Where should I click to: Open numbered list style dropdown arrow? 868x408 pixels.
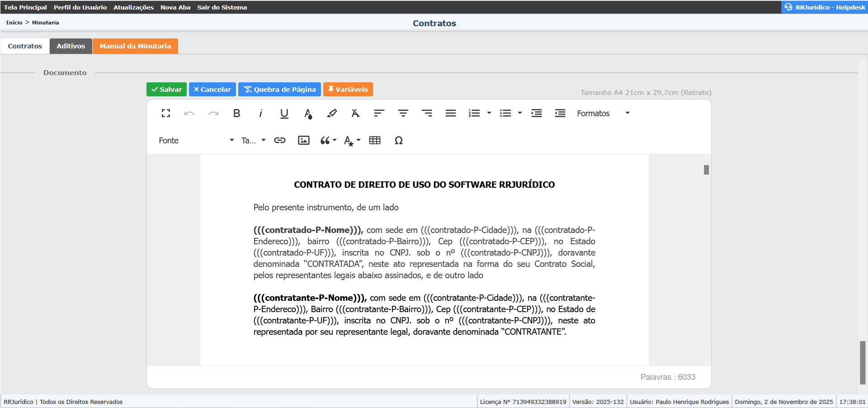click(489, 113)
